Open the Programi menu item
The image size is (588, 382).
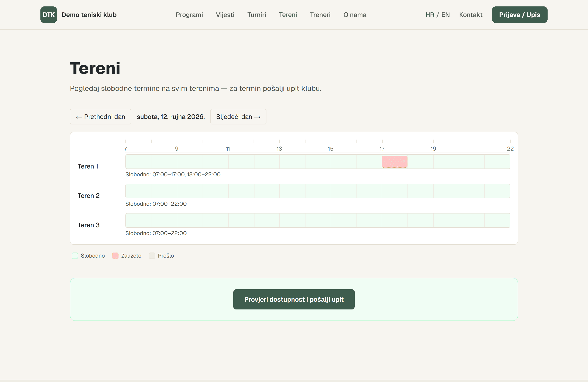tap(189, 15)
